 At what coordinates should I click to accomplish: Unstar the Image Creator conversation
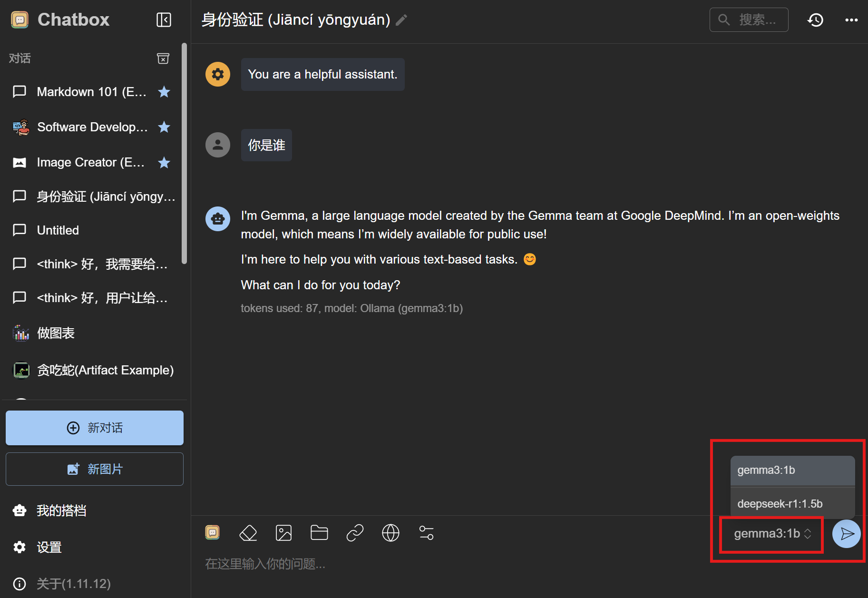[x=164, y=162]
